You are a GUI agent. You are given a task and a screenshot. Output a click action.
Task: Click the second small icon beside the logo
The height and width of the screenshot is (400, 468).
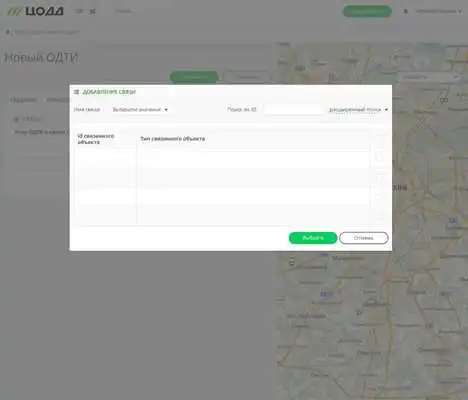pos(92,11)
